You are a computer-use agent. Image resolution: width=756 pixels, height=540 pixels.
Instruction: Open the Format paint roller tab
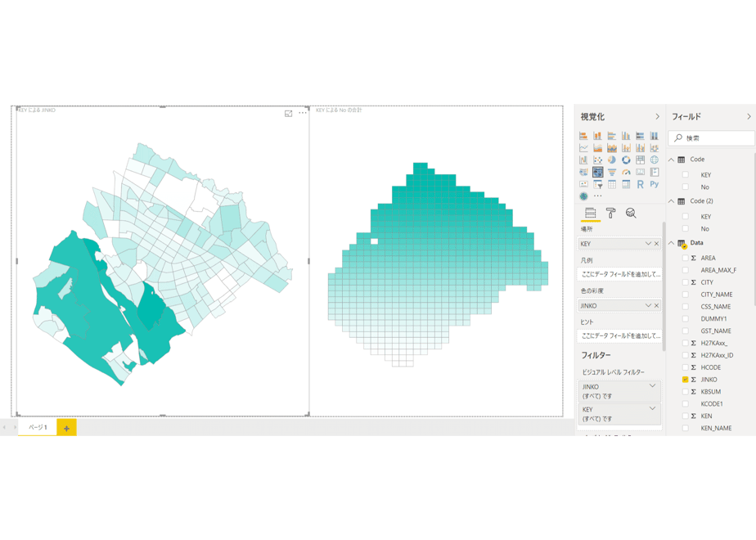click(x=610, y=213)
